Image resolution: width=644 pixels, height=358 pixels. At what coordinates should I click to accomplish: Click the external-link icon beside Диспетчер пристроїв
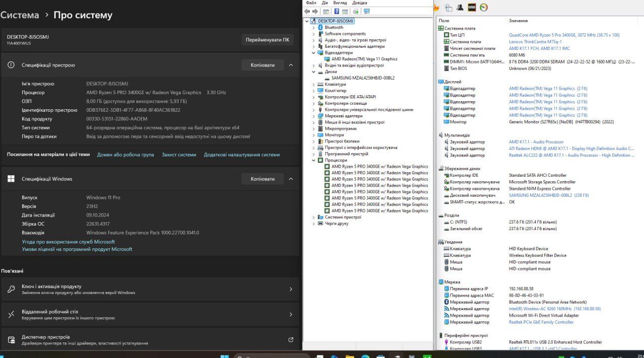click(x=290, y=340)
